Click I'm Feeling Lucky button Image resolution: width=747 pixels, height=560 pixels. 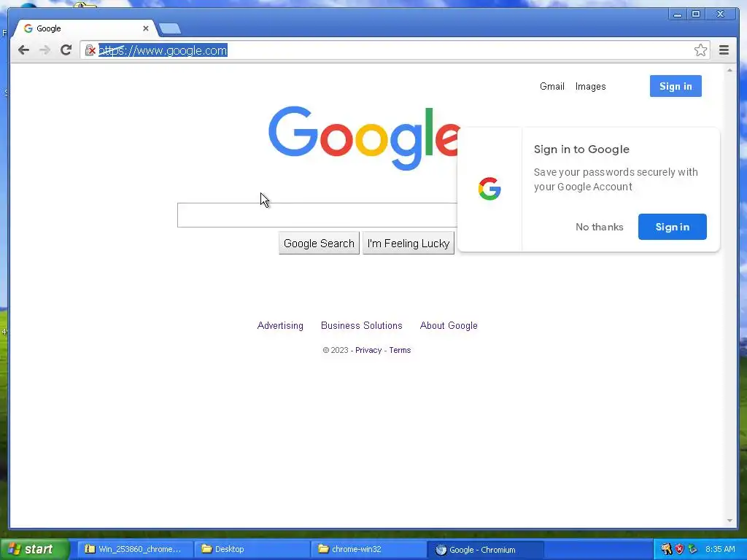(409, 244)
